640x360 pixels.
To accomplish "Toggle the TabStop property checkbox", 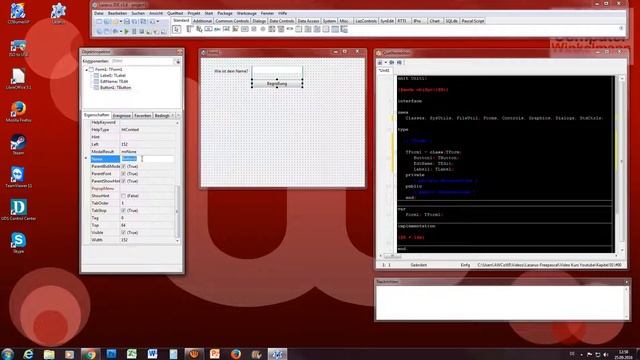I will pyautogui.click(x=123, y=211).
